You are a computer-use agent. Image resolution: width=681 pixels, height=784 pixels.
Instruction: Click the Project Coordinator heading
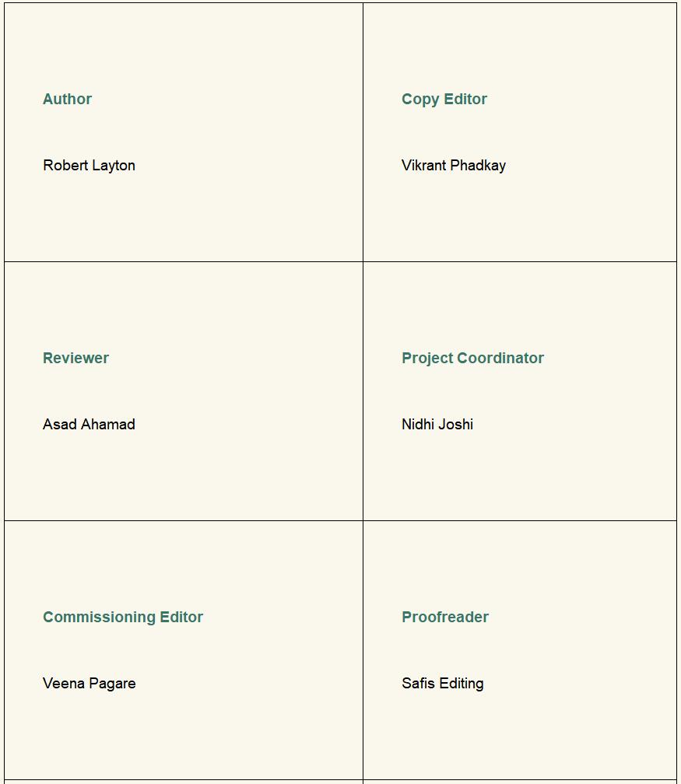(x=472, y=358)
